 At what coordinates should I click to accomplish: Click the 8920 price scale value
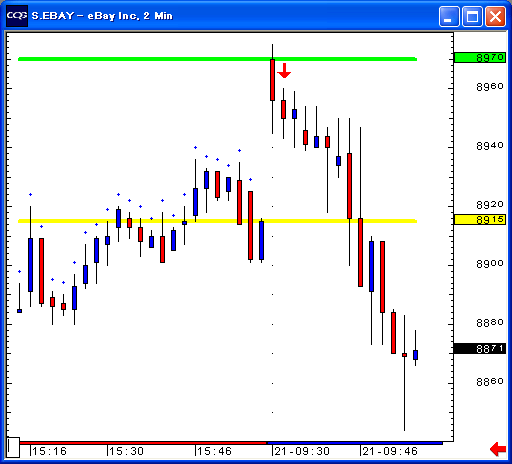click(x=490, y=204)
